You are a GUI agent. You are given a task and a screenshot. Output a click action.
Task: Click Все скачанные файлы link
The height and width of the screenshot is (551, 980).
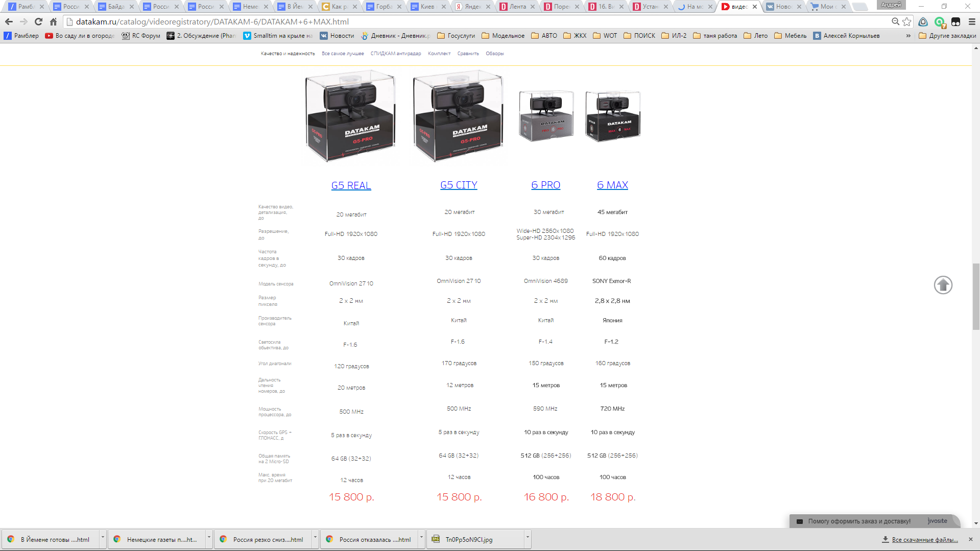[924, 540]
